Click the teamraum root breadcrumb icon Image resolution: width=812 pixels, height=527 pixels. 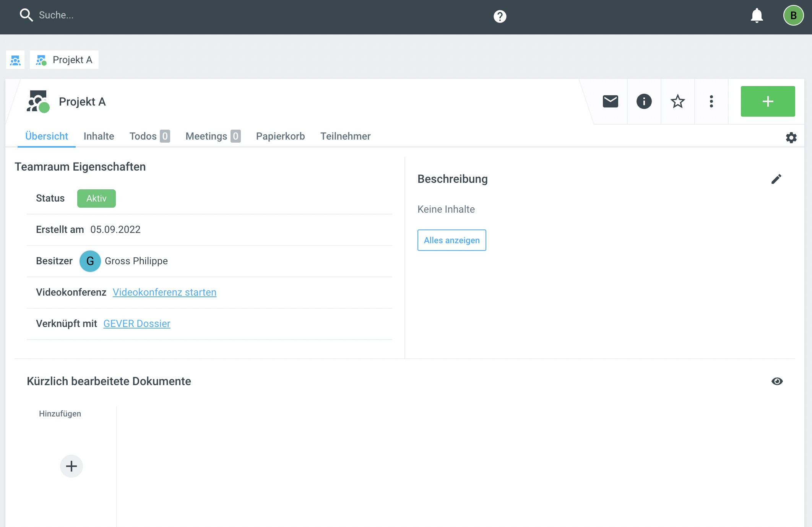click(15, 60)
